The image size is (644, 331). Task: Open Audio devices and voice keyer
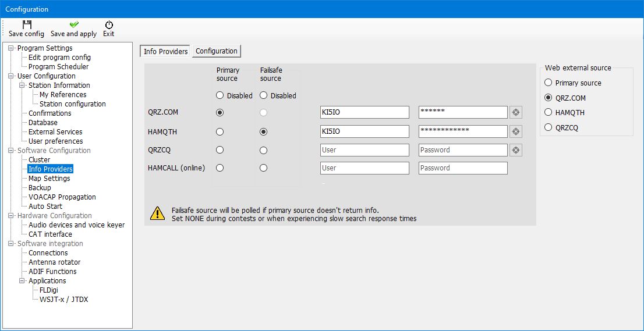(76, 225)
